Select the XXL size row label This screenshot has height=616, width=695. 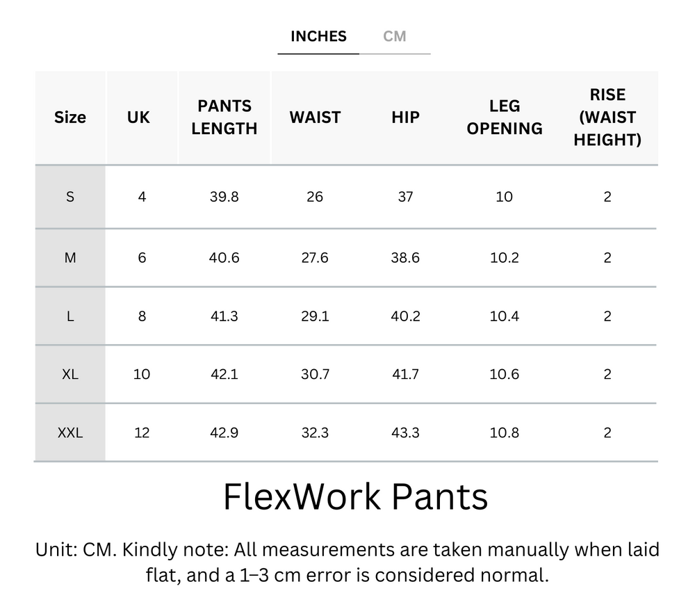69,432
